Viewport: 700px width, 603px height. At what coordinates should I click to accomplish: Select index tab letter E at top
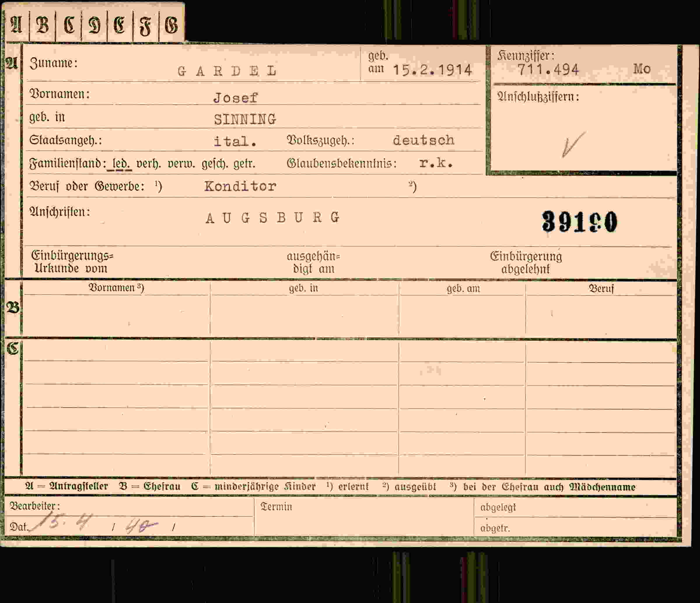[119, 25]
